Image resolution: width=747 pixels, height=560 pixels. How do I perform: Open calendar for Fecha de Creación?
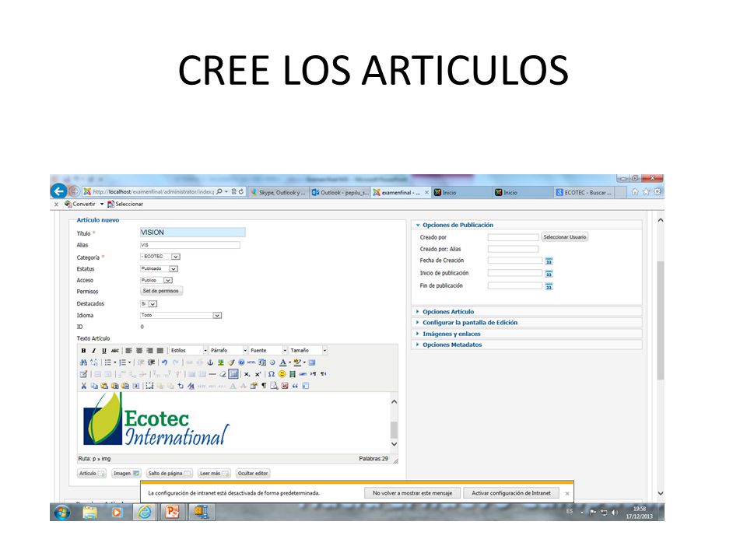[x=549, y=261]
